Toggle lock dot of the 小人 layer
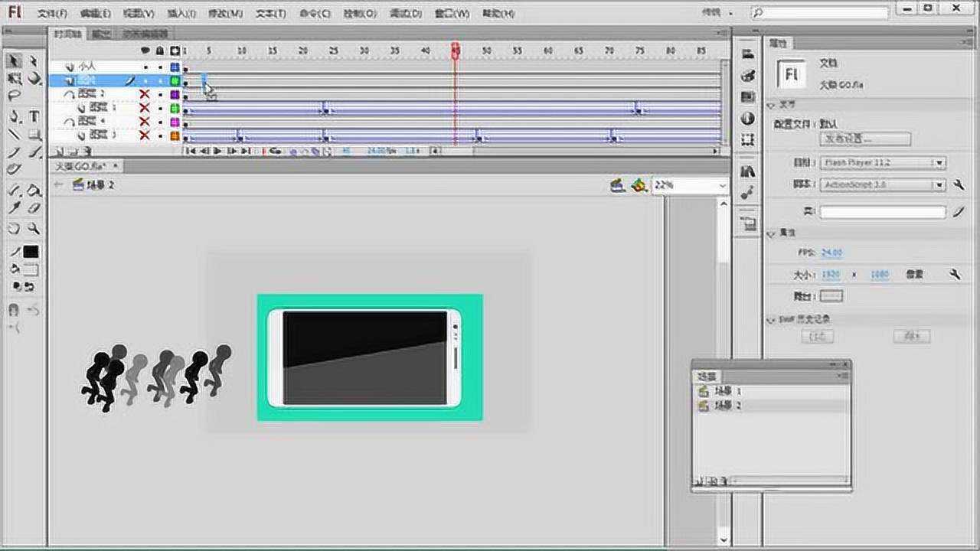The image size is (980, 551). pos(160,67)
